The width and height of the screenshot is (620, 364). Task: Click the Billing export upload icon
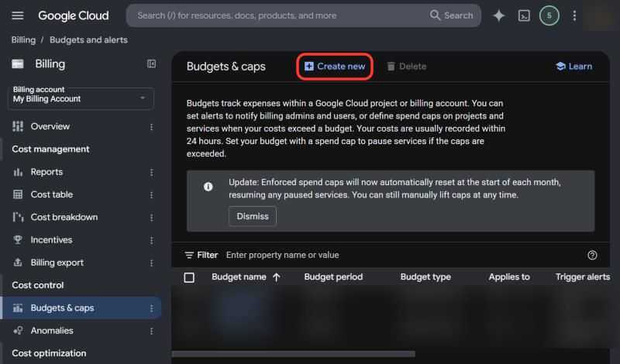click(x=18, y=262)
